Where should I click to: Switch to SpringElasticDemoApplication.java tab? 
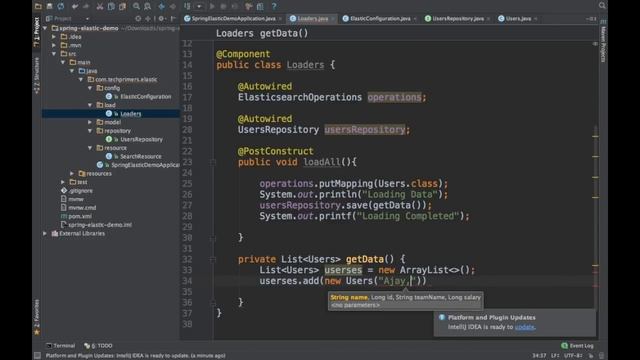[x=233, y=18]
